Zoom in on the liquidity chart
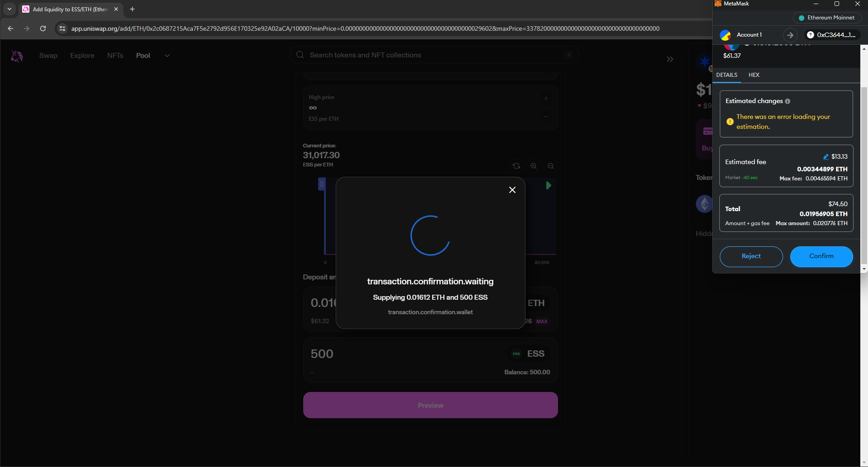This screenshot has height=467, width=868. [x=534, y=166]
